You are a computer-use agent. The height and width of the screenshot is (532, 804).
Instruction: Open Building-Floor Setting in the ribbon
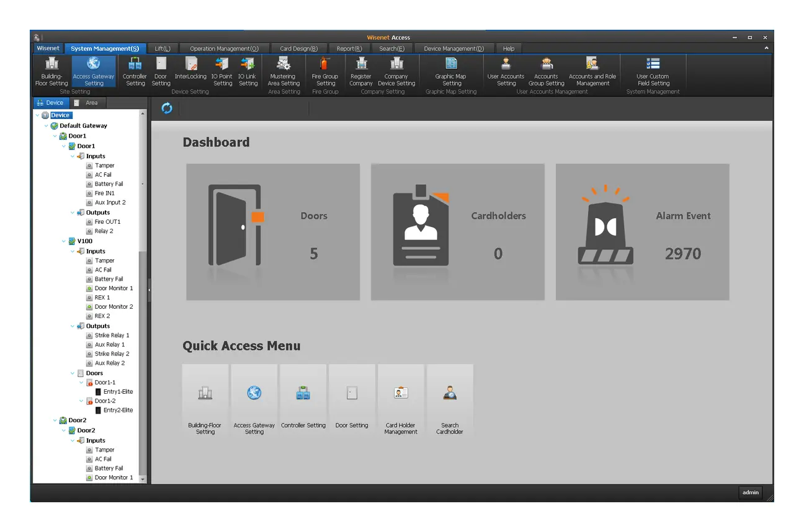[51, 72]
